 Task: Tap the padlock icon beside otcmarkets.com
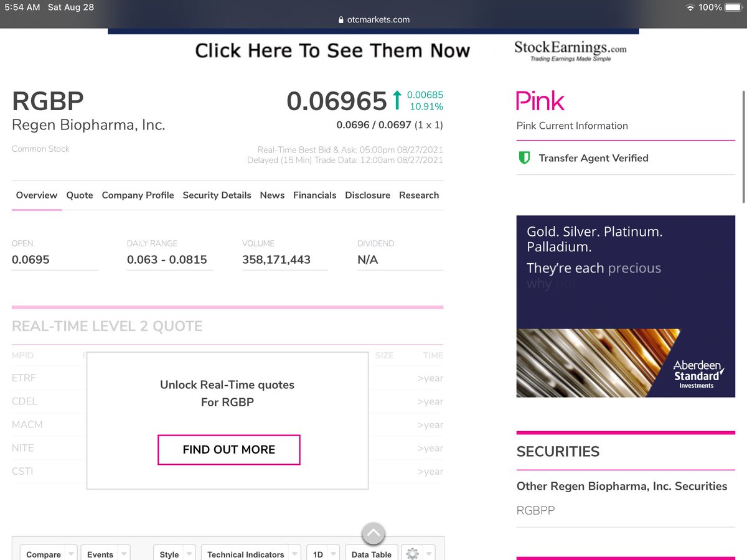341,20
